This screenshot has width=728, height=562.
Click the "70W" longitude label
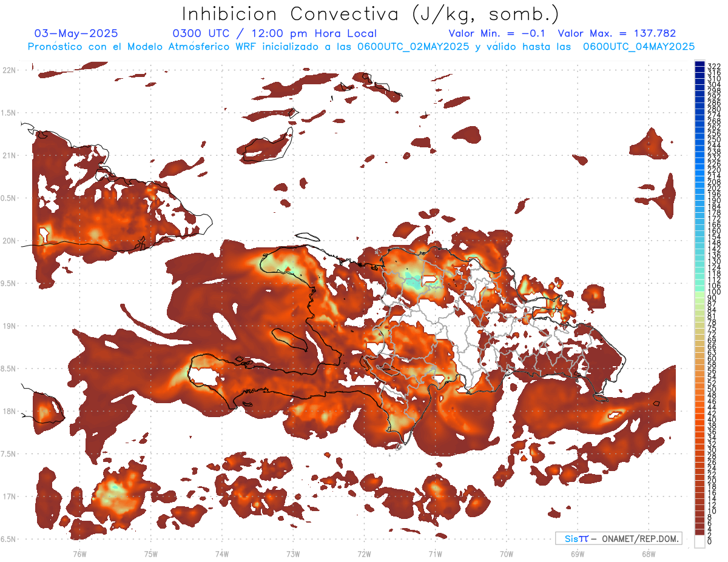(x=507, y=554)
